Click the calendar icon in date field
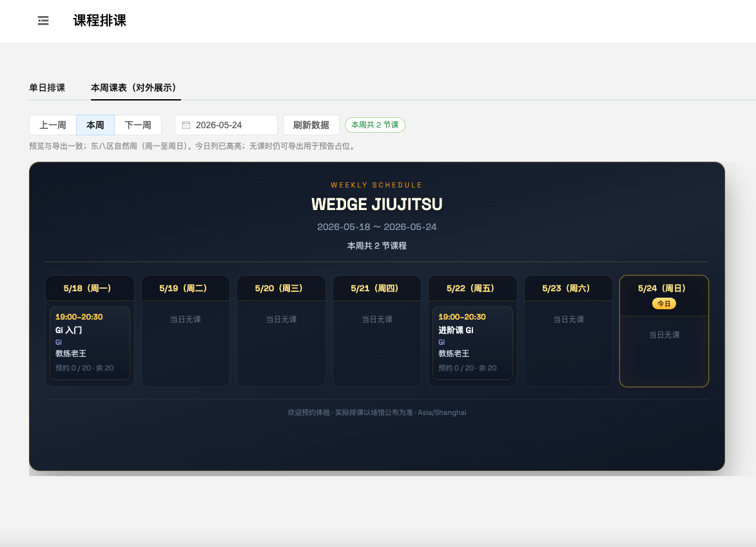 [186, 125]
